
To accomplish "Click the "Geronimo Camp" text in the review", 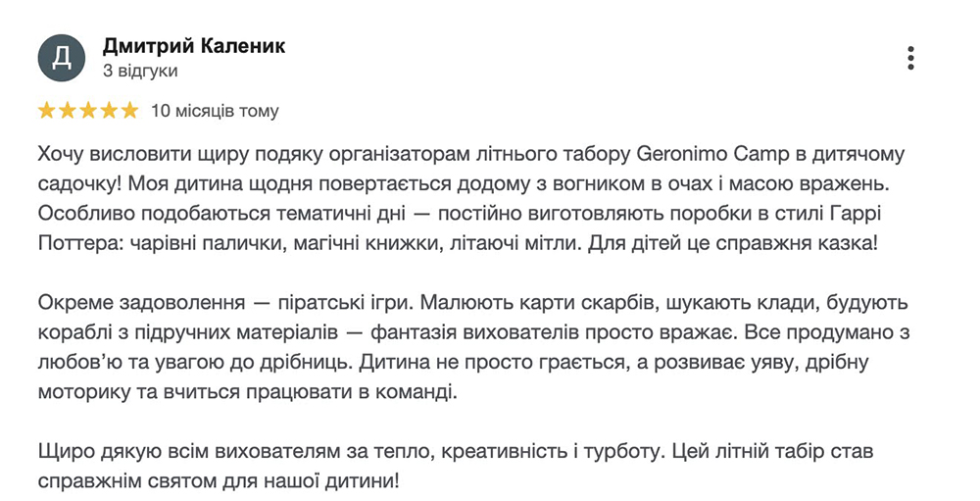I will coord(712,154).
